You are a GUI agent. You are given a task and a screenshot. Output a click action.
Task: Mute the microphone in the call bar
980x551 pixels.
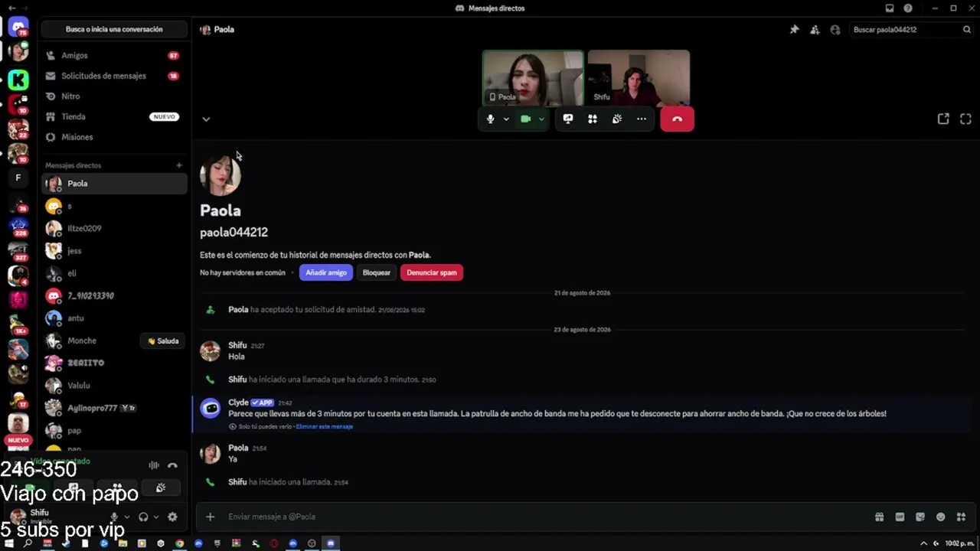[x=491, y=119]
